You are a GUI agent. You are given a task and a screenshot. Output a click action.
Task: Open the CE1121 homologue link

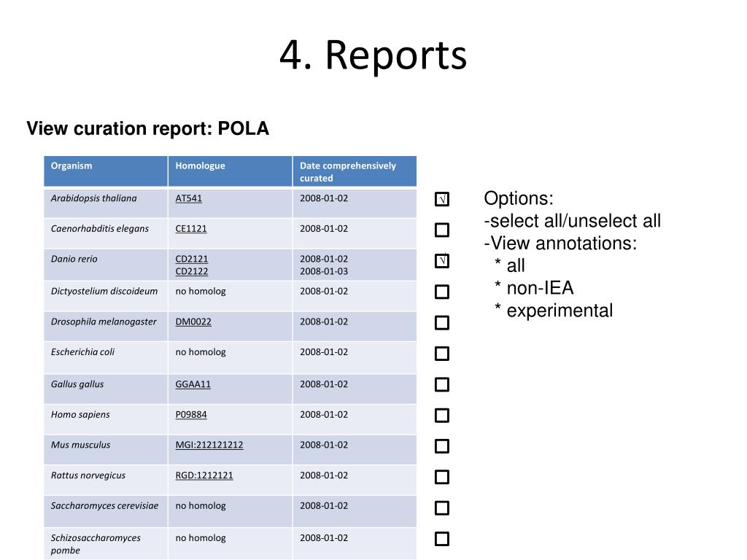point(191,228)
